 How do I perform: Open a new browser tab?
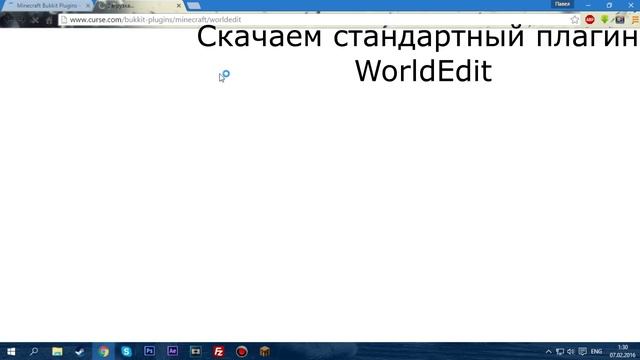(194, 6)
